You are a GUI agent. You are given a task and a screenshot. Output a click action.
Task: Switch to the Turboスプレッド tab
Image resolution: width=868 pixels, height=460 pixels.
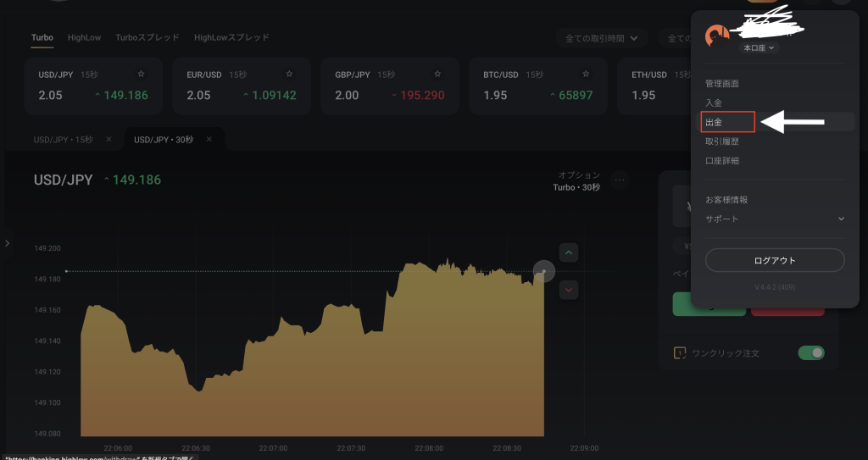147,37
